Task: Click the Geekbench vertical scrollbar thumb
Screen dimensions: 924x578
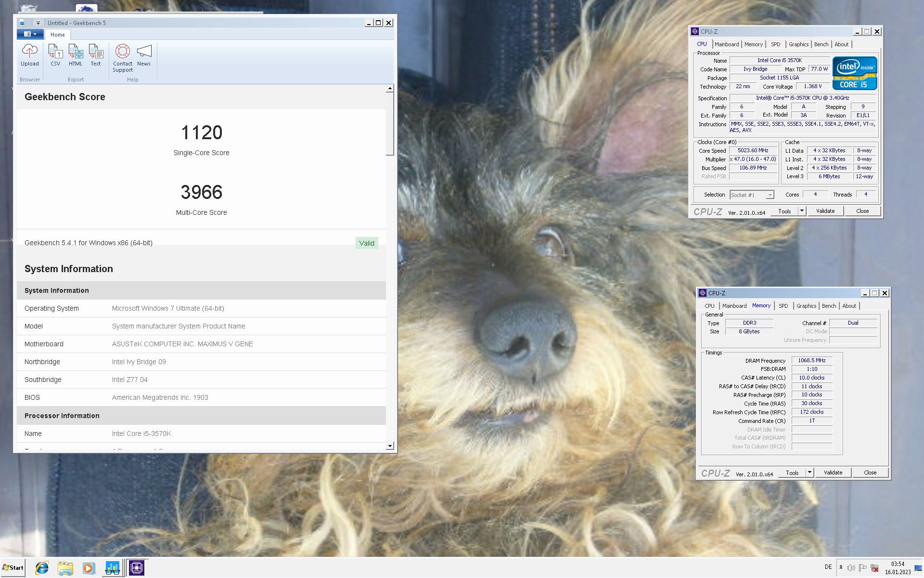Action: click(x=390, y=124)
